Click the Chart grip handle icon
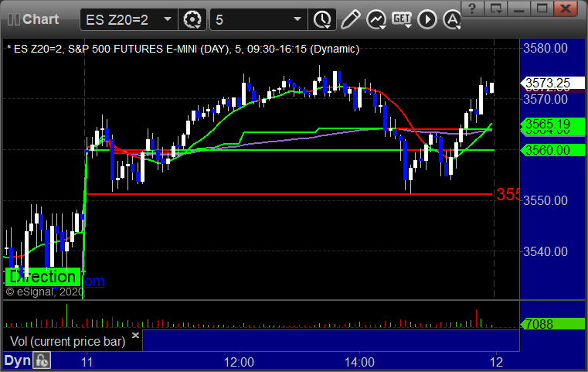The width and height of the screenshot is (588, 372). (13, 19)
